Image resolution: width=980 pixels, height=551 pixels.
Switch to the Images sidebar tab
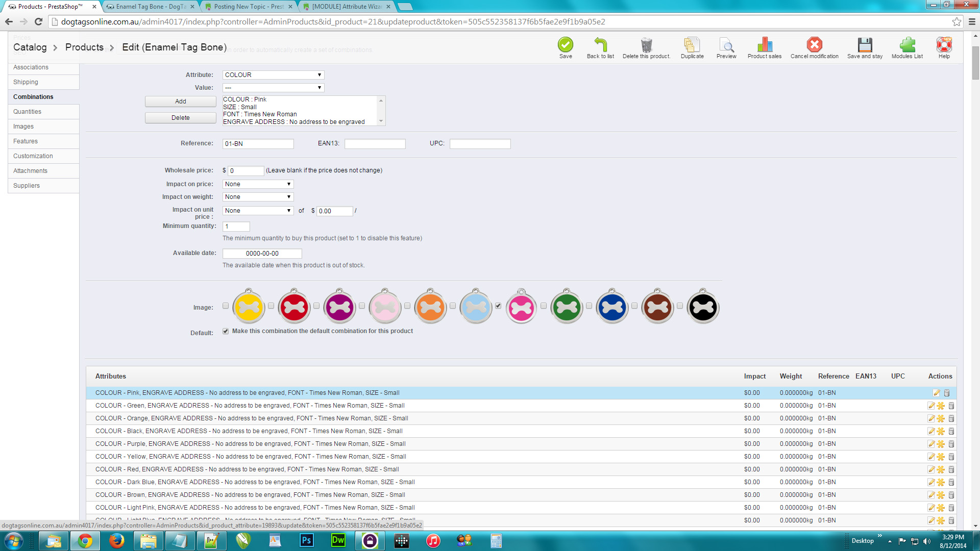pos(23,127)
